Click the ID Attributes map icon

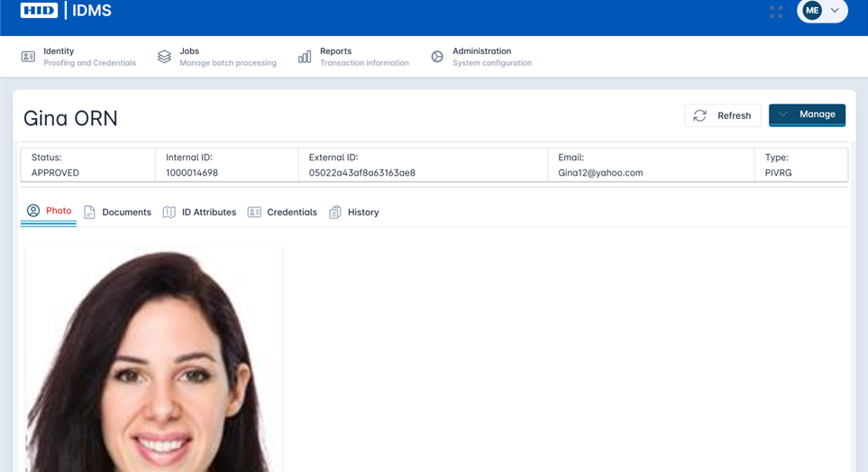tap(169, 212)
